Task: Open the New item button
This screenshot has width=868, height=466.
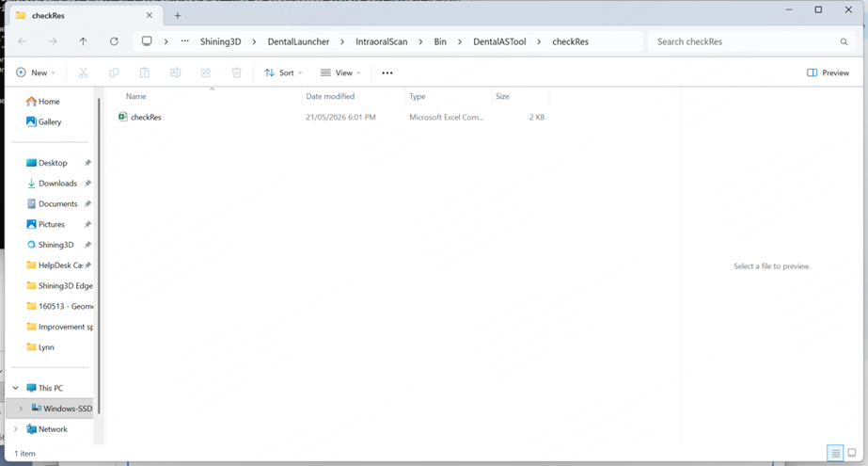Action: tap(36, 72)
